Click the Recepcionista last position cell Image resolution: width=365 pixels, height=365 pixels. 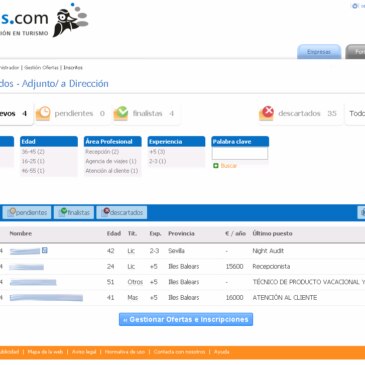271,267
